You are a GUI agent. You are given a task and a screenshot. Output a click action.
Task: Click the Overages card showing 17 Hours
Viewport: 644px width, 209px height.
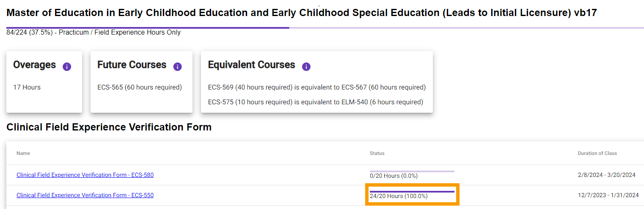[44, 82]
